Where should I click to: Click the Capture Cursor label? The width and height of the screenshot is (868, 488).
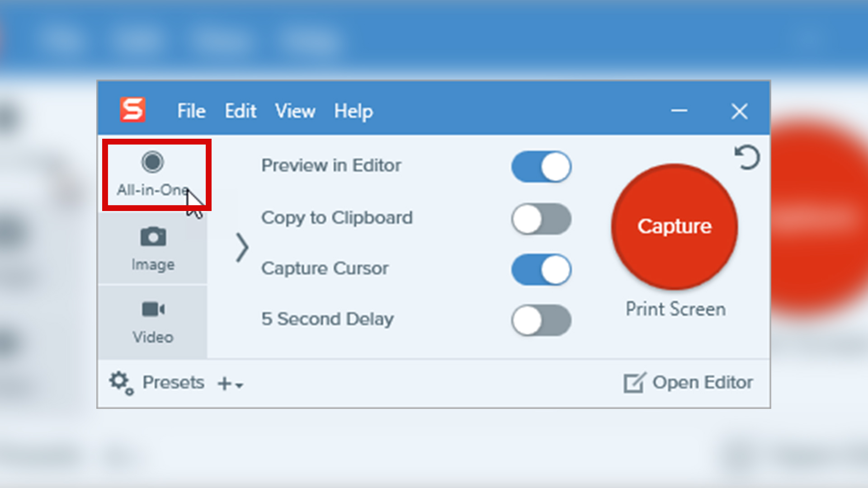(x=325, y=269)
